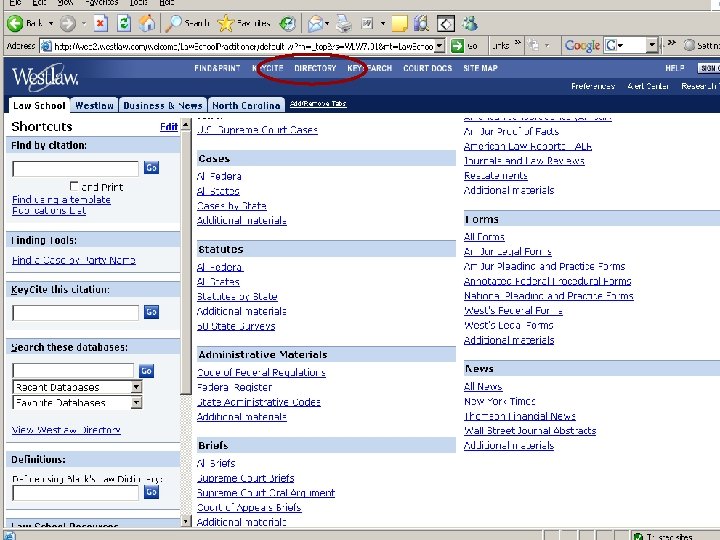
Task: Open the browser Search magnifier button
Action: click(187, 23)
